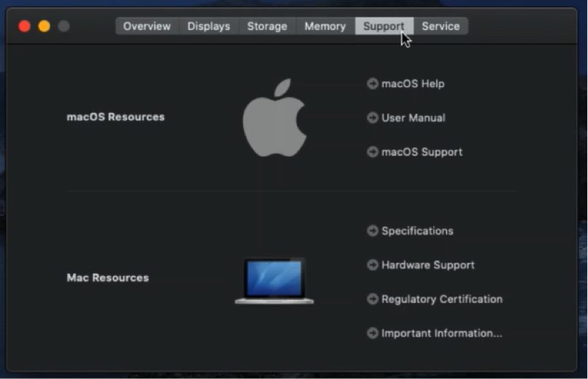Open the Hardware Support link text
Screen dimensions: 588x379
427,265
